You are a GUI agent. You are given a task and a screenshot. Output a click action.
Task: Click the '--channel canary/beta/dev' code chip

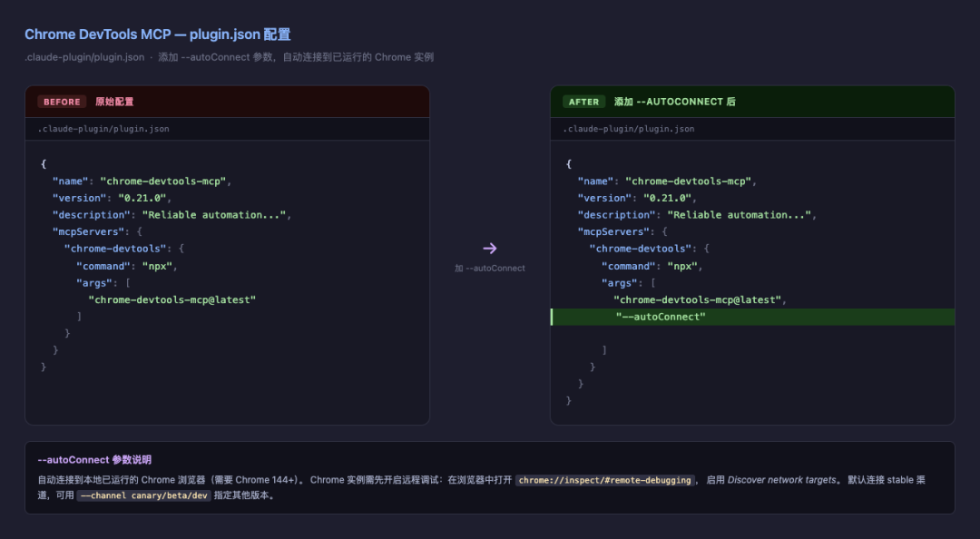(143, 495)
